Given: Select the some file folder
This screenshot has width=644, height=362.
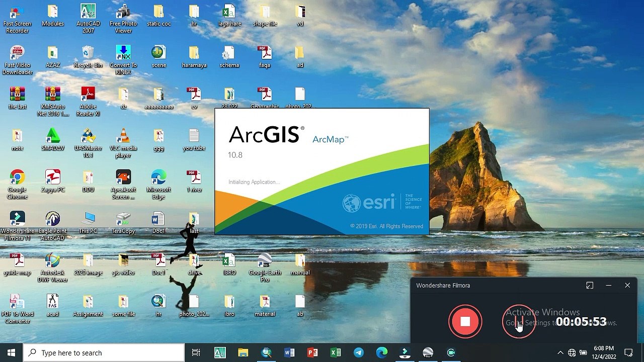Looking at the screenshot, I should pos(123,305).
